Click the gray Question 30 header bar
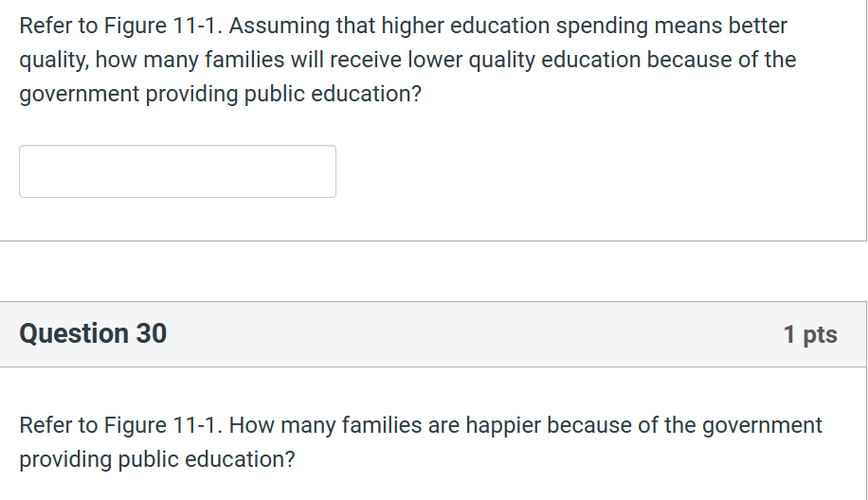Viewport: 868px width, 500px height. pos(433,334)
